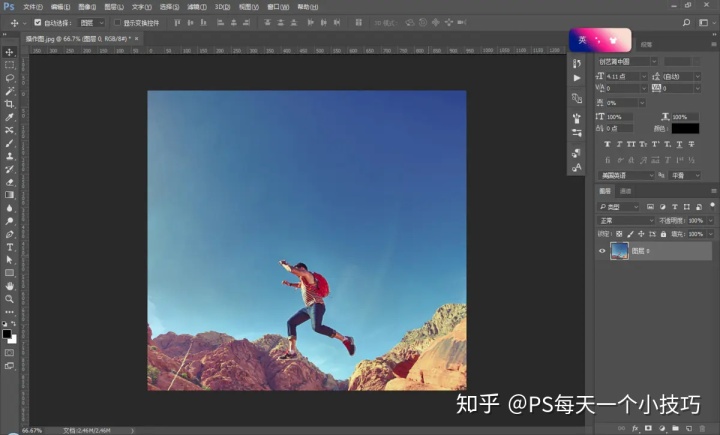Switch to the 通道 Channels tab
This screenshot has width=720, height=435.
tap(625, 191)
